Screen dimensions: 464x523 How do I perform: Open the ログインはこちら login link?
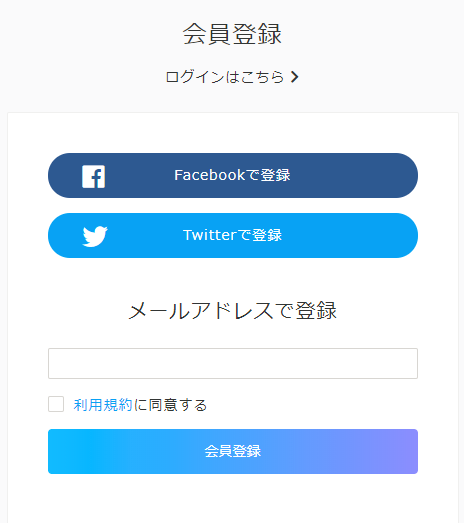point(232,77)
